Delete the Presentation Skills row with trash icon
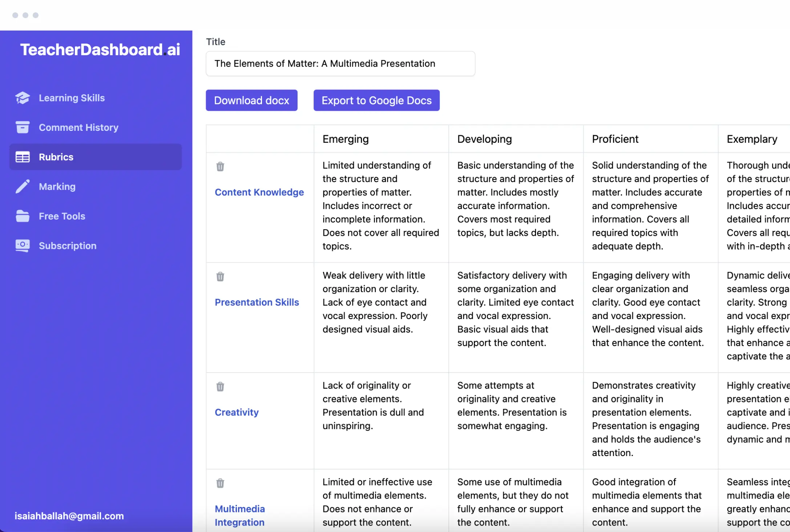The width and height of the screenshot is (790, 532). [x=220, y=277]
